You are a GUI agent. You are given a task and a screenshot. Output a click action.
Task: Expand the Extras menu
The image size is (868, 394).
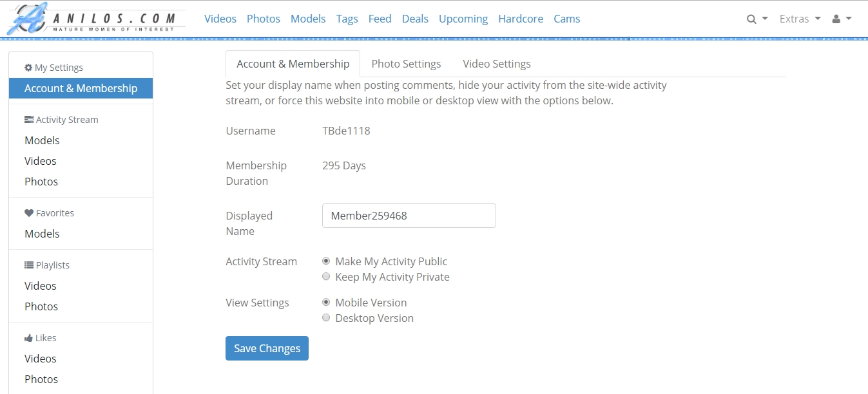(x=800, y=19)
